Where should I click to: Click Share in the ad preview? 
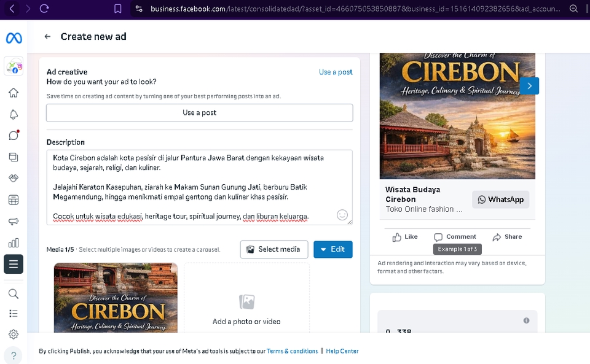[x=507, y=237]
